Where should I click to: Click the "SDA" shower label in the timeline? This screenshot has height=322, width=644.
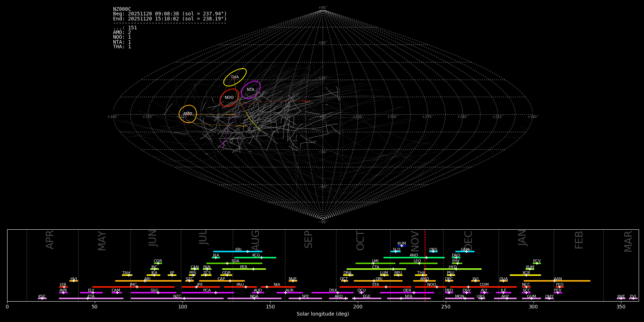(235, 261)
